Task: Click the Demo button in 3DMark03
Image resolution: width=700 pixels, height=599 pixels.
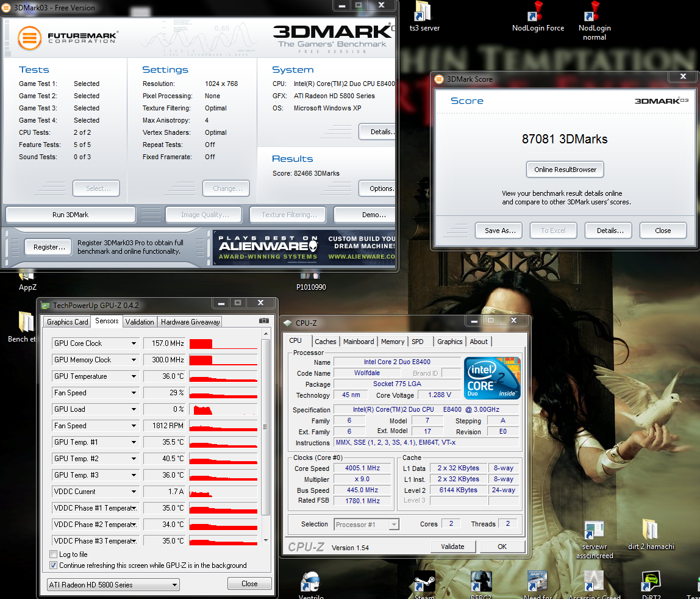Action: (x=365, y=215)
